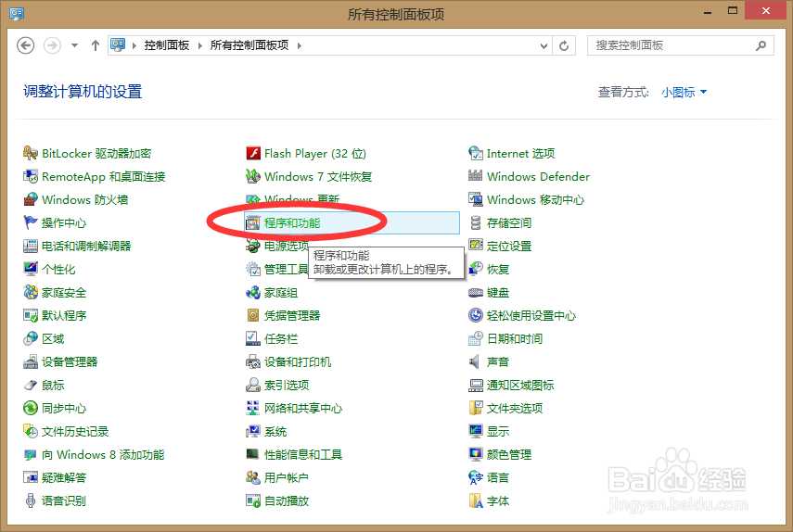The height and width of the screenshot is (532, 793).
Task: Open the 定位设置 link
Action: [x=509, y=246]
